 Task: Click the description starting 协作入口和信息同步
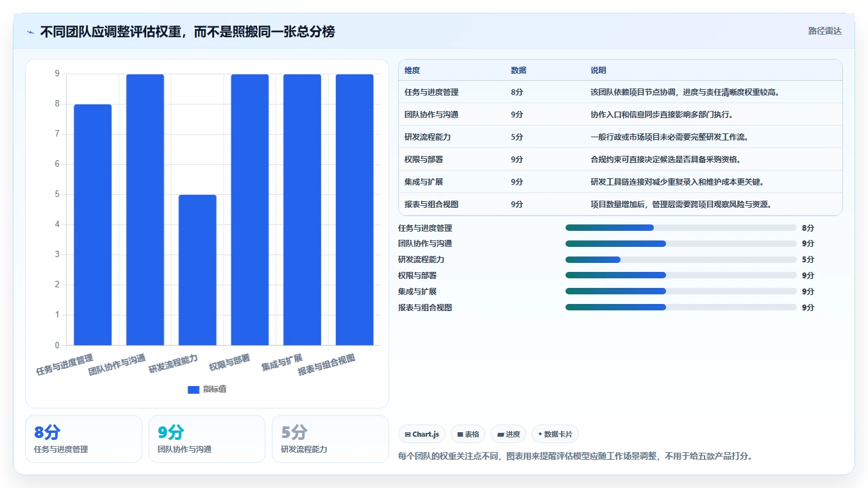[662, 115]
